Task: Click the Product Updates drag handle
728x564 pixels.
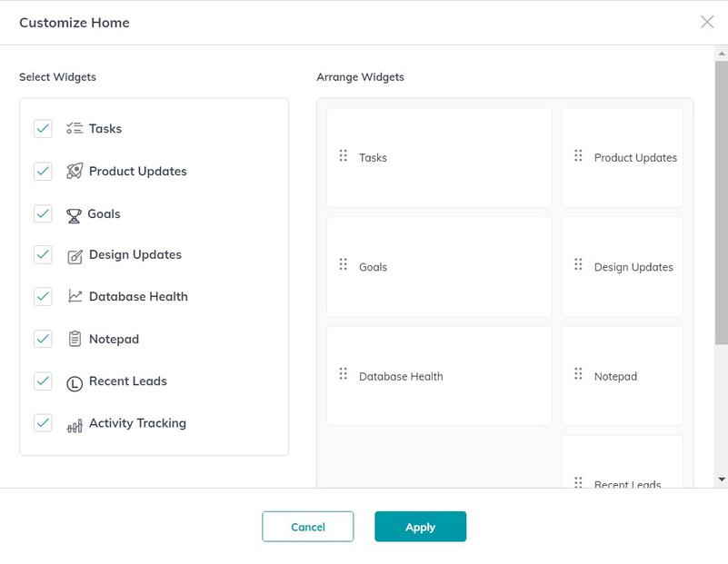Action: click(578, 156)
